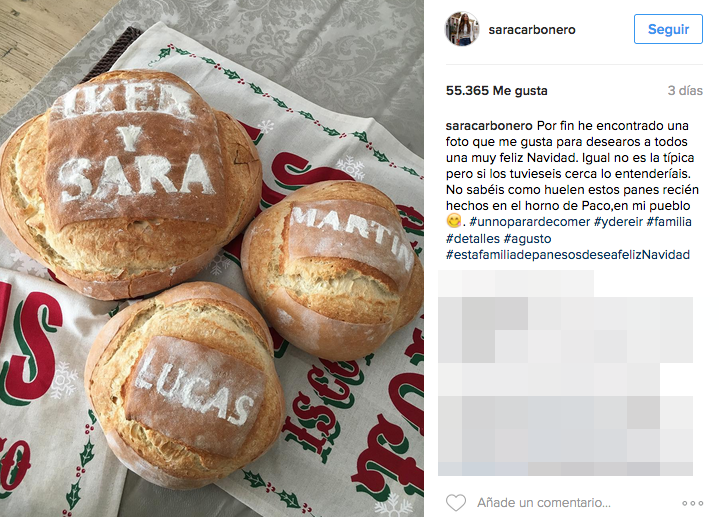Click the smiley emoji in the caption
Image resolution: width=719 pixels, height=517 pixels.
(454, 221)
